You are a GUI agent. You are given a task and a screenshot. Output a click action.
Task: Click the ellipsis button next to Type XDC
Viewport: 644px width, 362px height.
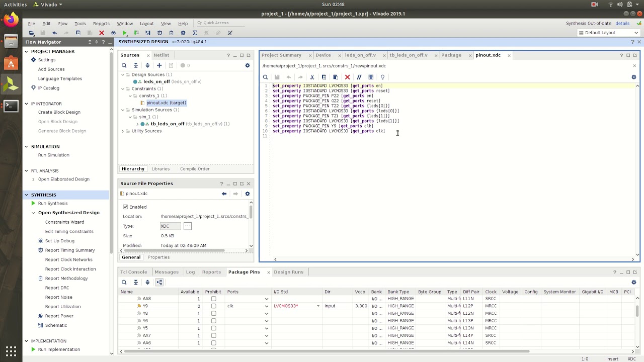tap(188, 226)
